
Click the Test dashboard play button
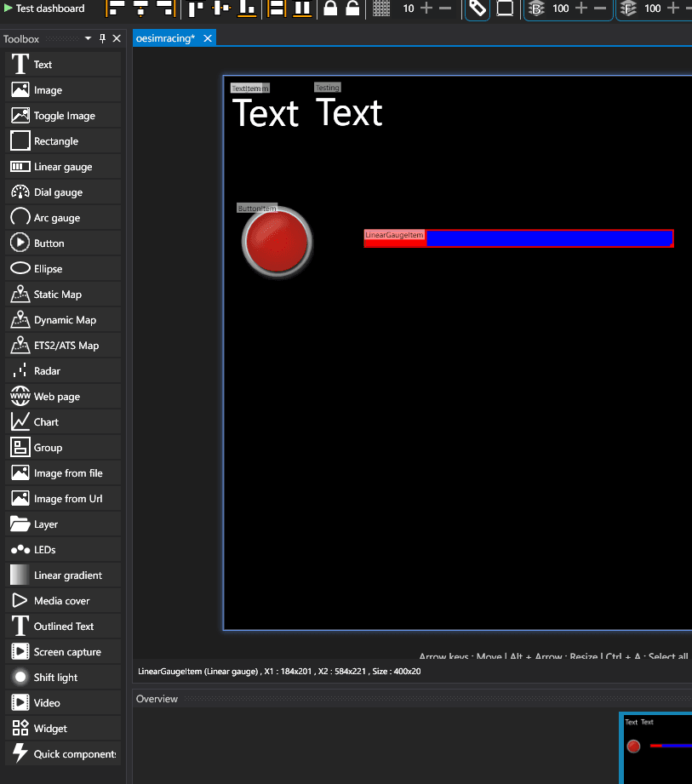(44, 9)
